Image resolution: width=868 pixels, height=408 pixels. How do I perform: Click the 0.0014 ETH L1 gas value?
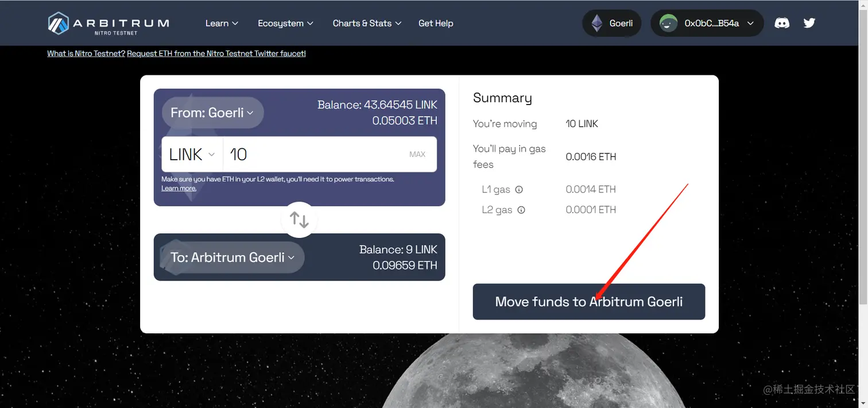tap(591, 189)
